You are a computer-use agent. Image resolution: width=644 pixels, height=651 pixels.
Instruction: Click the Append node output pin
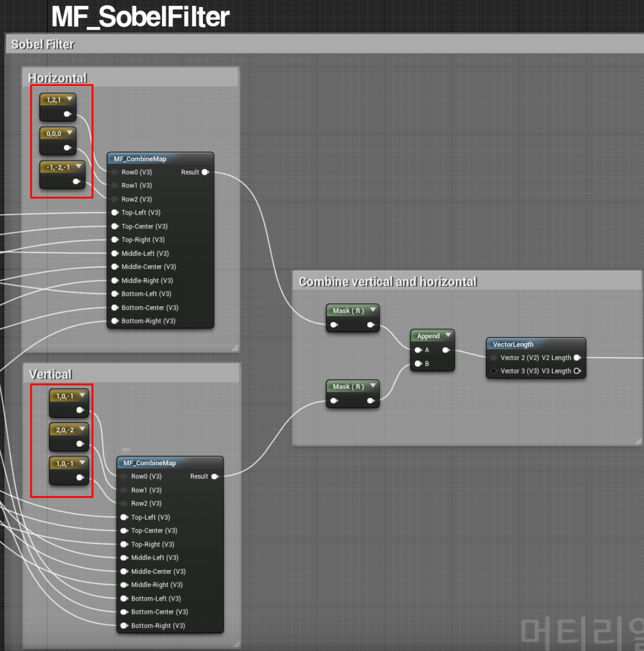(446, 350)
